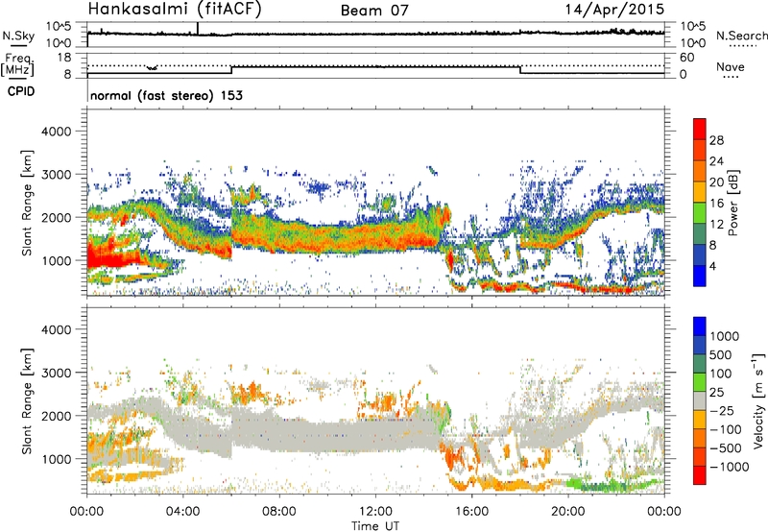Screen dimensions: 768x532
Task: Select the Velocity [m s-1] colorbar title
Action: pyautogui.click(x=758, y=400)
